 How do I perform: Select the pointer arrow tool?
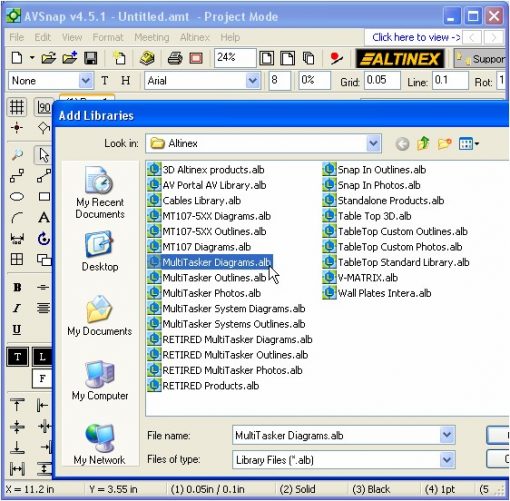click(x=44, y=155)
